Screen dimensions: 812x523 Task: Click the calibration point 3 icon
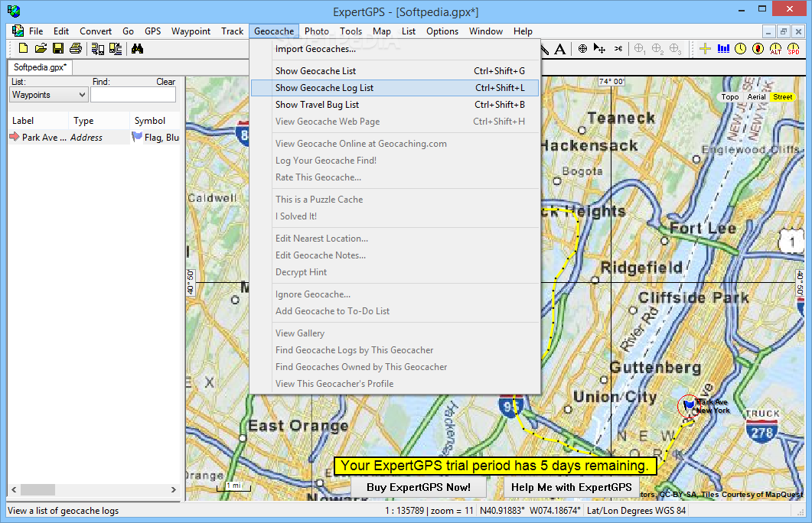(675, 49)
